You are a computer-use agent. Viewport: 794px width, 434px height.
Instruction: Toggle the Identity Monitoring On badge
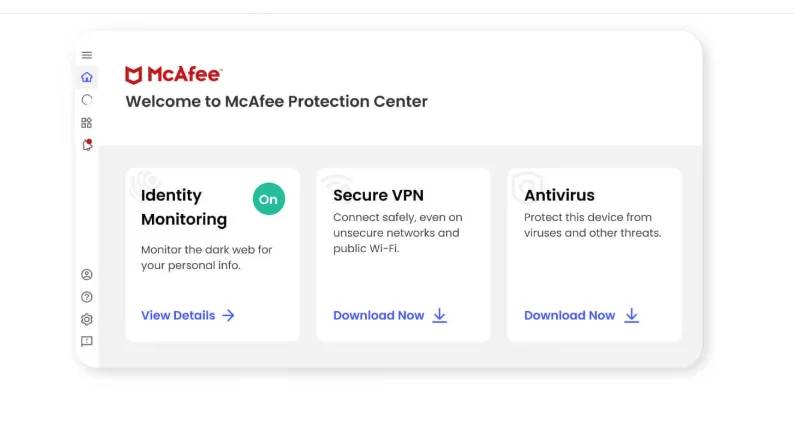click(268, 199)
